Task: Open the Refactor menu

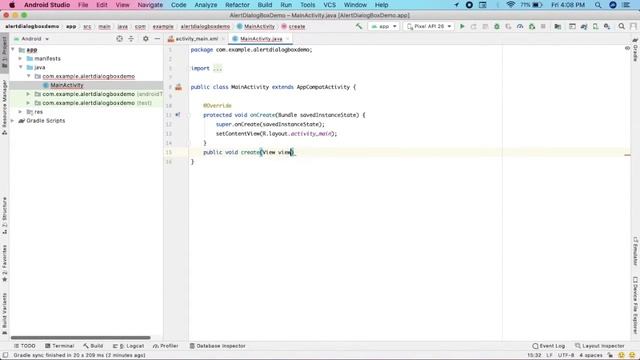Action: click(237, 5)
